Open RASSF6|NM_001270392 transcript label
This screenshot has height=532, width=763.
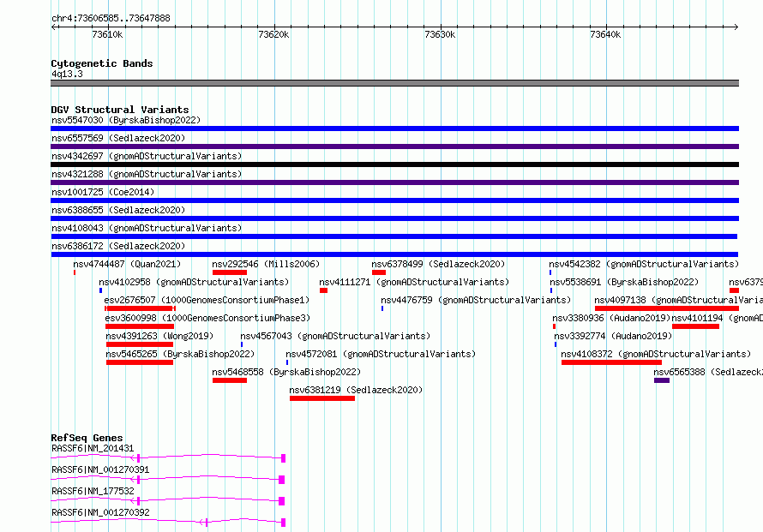point(100,512)
